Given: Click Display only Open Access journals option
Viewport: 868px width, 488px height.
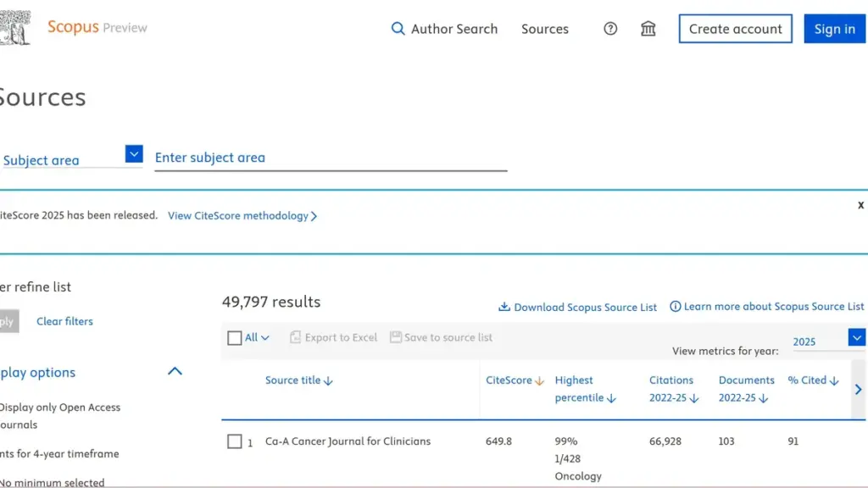Looking at the screenshot, I should pos(60,416).
